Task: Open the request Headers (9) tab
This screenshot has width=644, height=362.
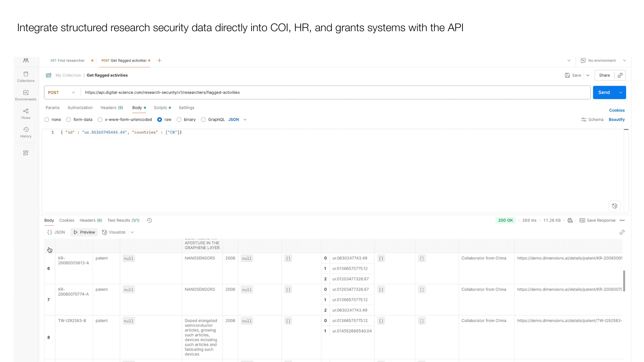Action: (x=112, y=108)
